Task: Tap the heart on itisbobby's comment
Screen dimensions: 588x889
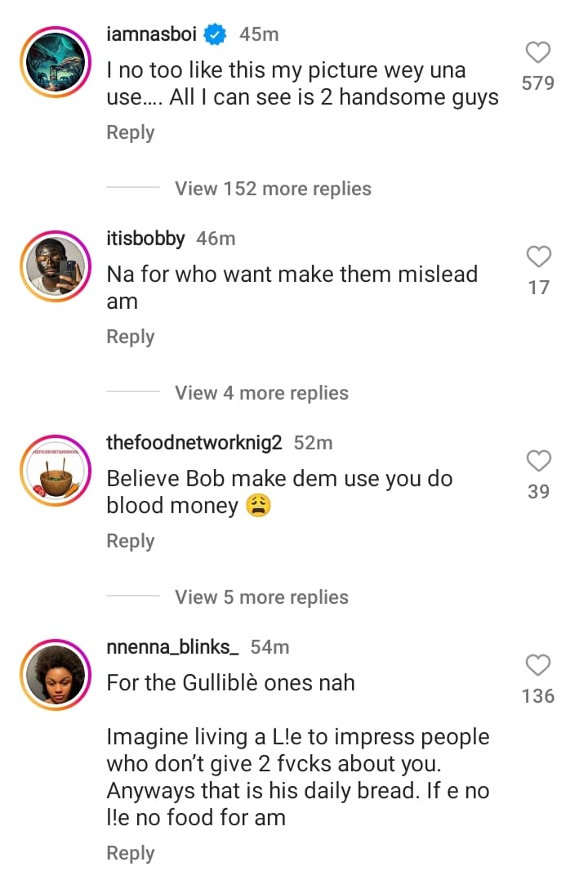Action: [x=538, y=257]
